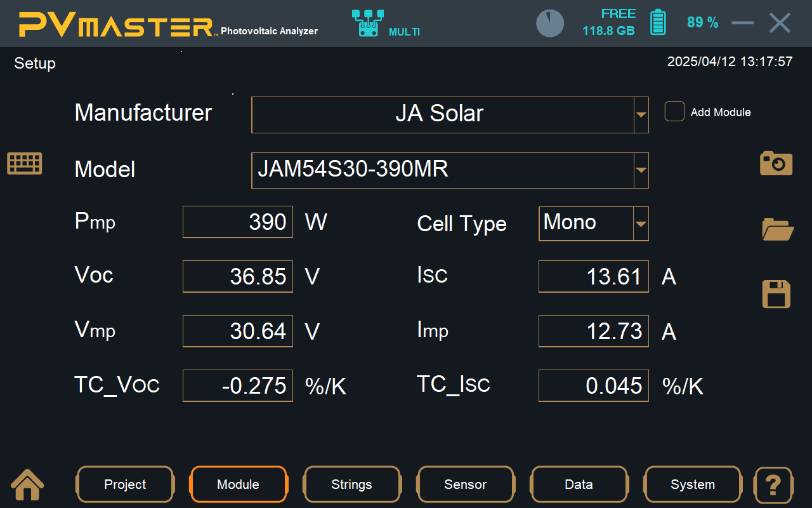Open the Data tab
The width and height of the screenshot is (812, 508).
[579, 485]
